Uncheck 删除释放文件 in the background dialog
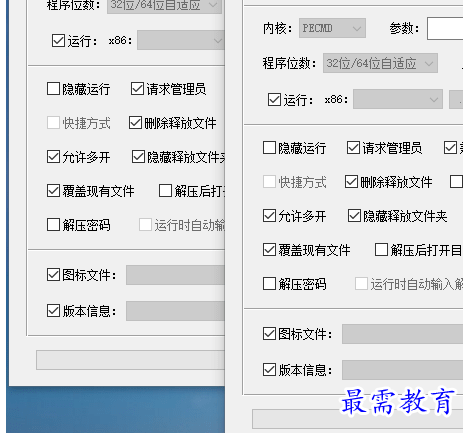Screen dimensions: 463x433 click(x=135, y=123)
